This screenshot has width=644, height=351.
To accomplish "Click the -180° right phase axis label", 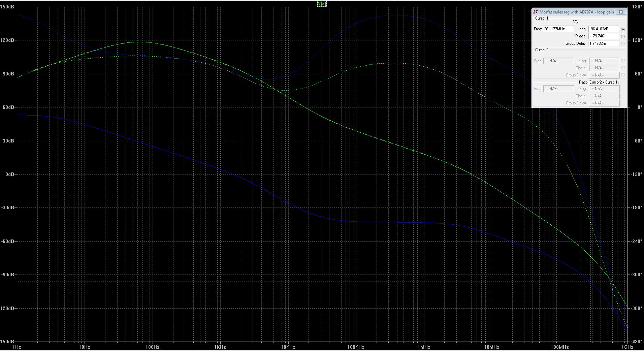I will coord(637,208).
